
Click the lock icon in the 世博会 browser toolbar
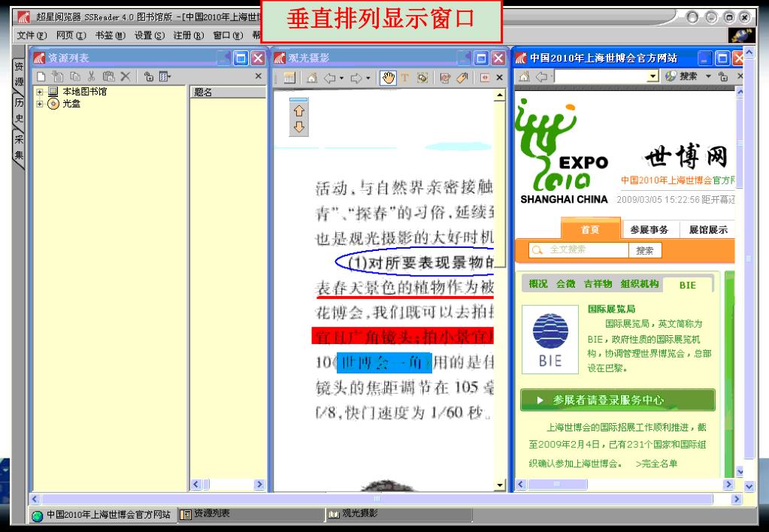click(722, 76)
